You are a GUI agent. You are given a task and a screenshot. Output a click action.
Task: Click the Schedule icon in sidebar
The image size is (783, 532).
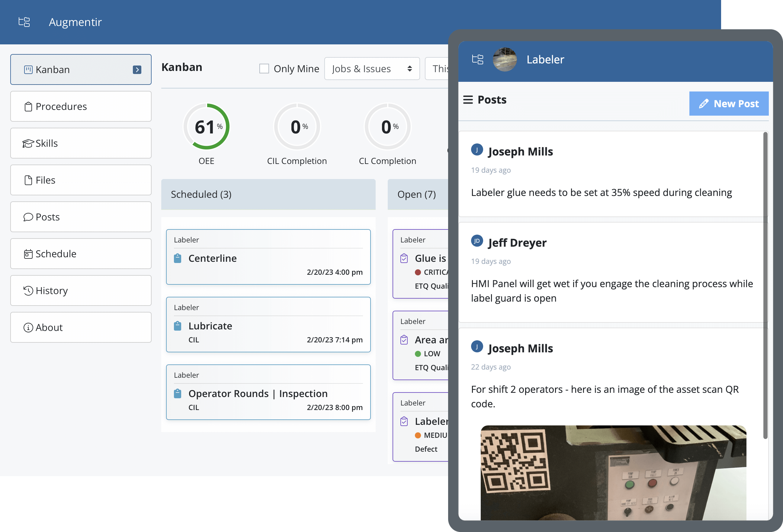pos(28,254)
